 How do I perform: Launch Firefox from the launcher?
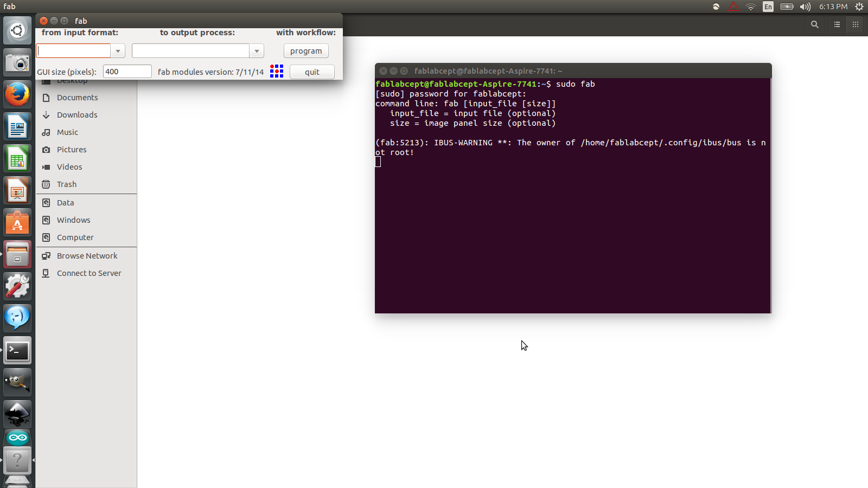(x=17, y=94)
